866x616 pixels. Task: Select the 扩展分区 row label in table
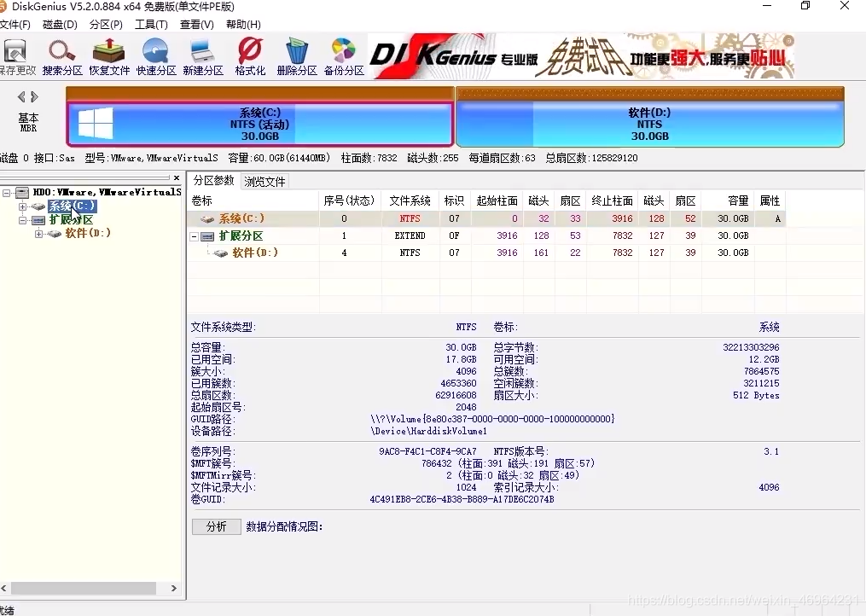[x=241, y=235]
